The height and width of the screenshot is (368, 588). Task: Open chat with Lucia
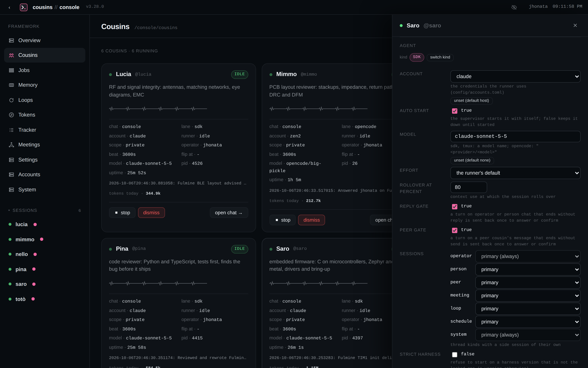click(229, 213)
